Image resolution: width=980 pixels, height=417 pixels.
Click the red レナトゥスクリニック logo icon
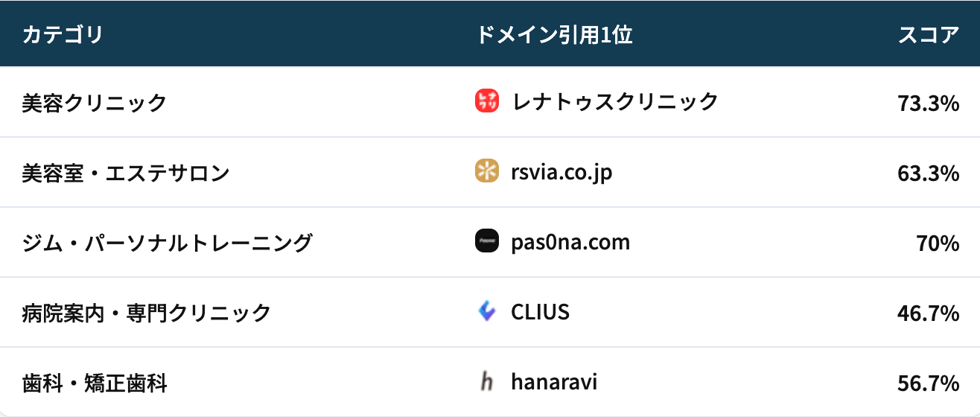486,101
